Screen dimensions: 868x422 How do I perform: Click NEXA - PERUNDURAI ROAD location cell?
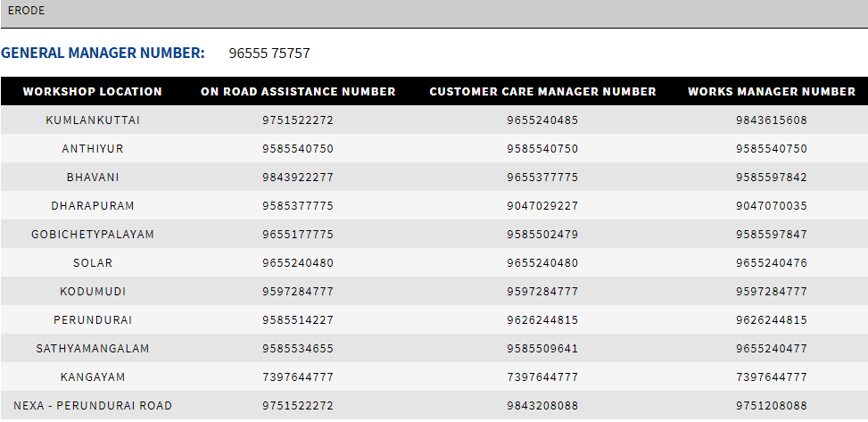(x=93, y=405)
